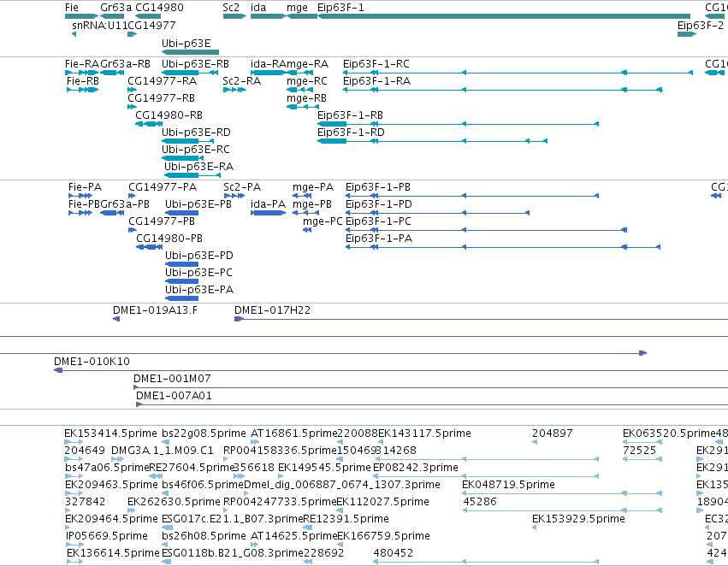This screenshot has height=566, width=728.
Task: Click the Eip63F-1-RD transcript
Action: [x=432, y=141]
